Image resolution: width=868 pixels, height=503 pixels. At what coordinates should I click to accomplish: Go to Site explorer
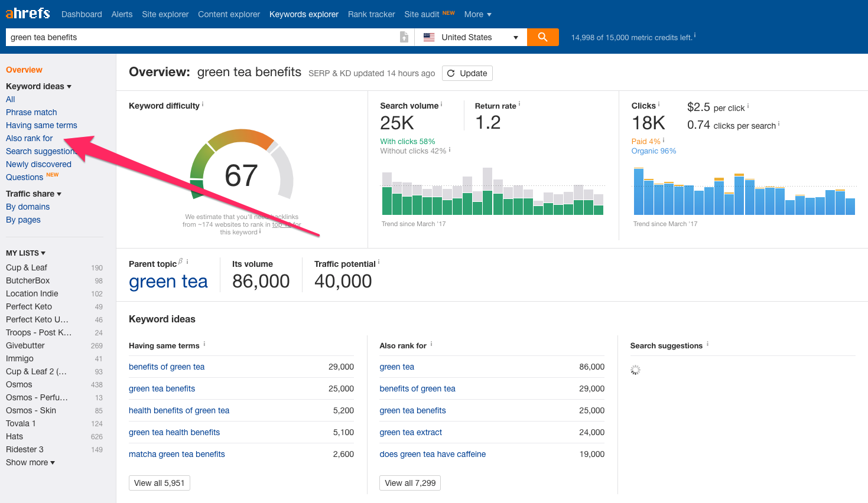[165, 14]
